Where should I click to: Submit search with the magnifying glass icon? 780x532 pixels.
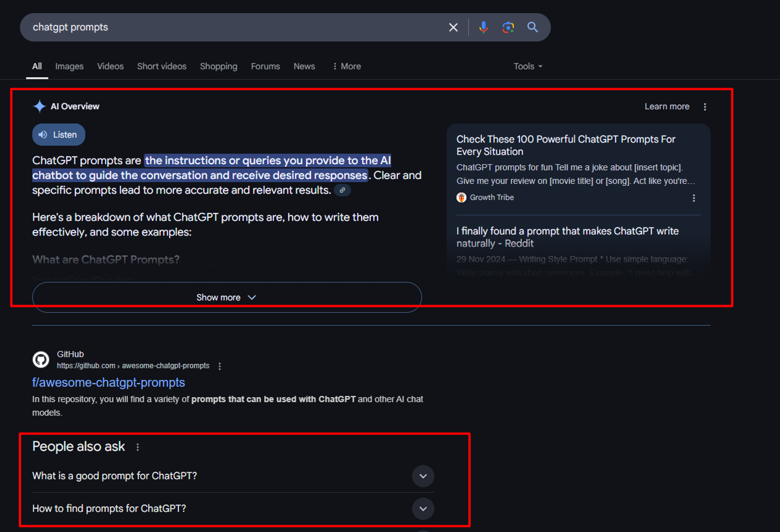point(533,27)
